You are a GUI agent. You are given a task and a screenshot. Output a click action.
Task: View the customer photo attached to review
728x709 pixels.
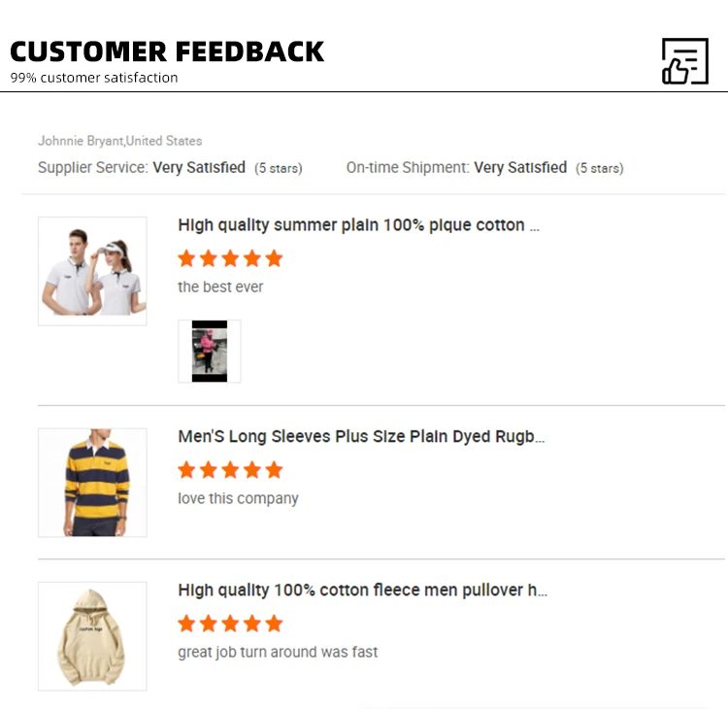209,351
